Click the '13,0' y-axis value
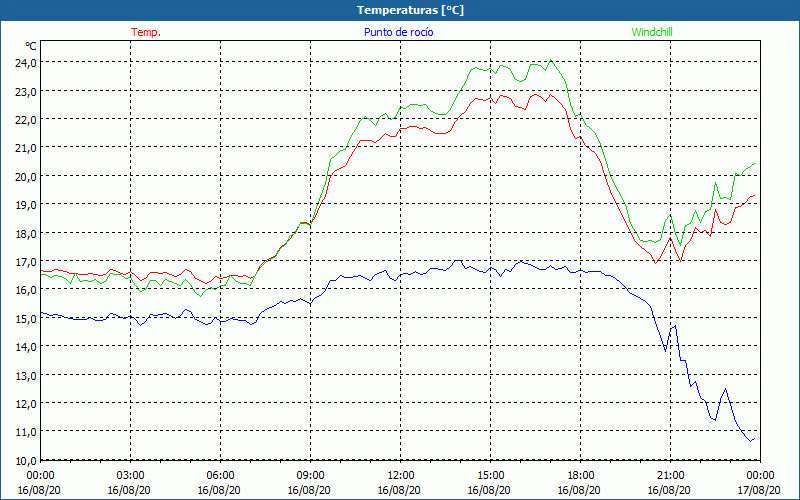Image resolution: width=800 pixels, height=500 pixels. coord(26,375)
